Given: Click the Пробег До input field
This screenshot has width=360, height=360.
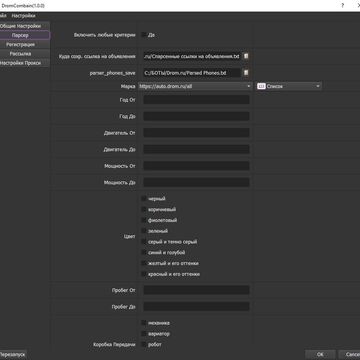Looking at the screenshot, I should point(196,307).
